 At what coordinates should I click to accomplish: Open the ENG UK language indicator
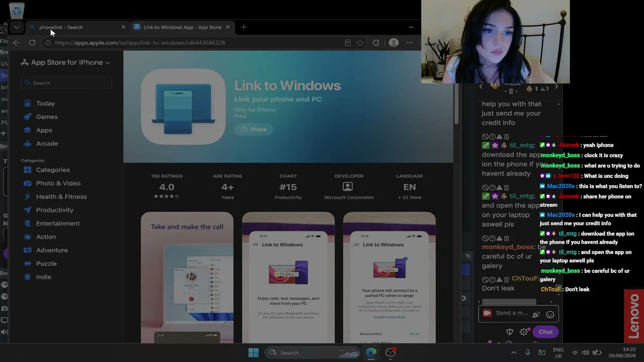coord(558,352)
